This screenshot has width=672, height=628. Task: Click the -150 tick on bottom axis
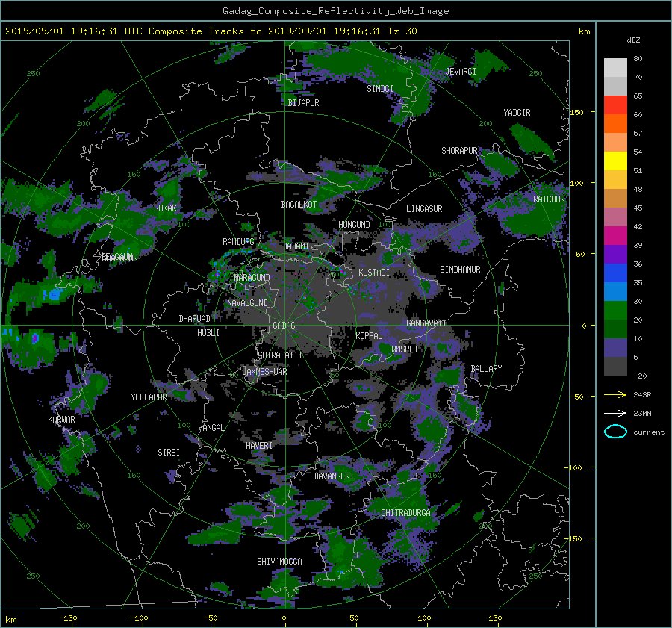point(68,618)
